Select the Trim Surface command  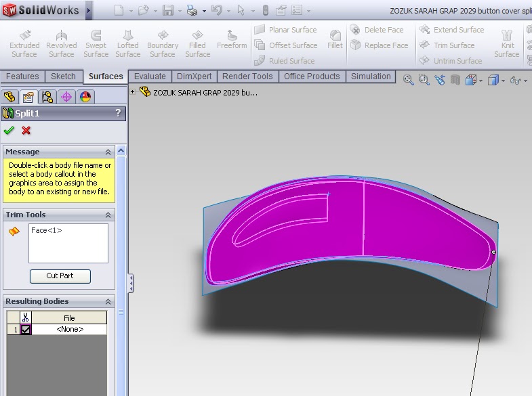coord(447,45)
